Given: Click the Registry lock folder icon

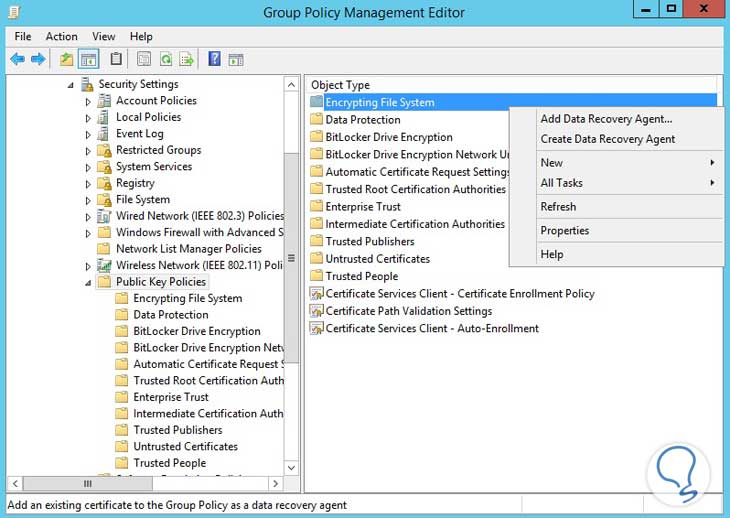Looking at the screenshot, I should point(104,183).
